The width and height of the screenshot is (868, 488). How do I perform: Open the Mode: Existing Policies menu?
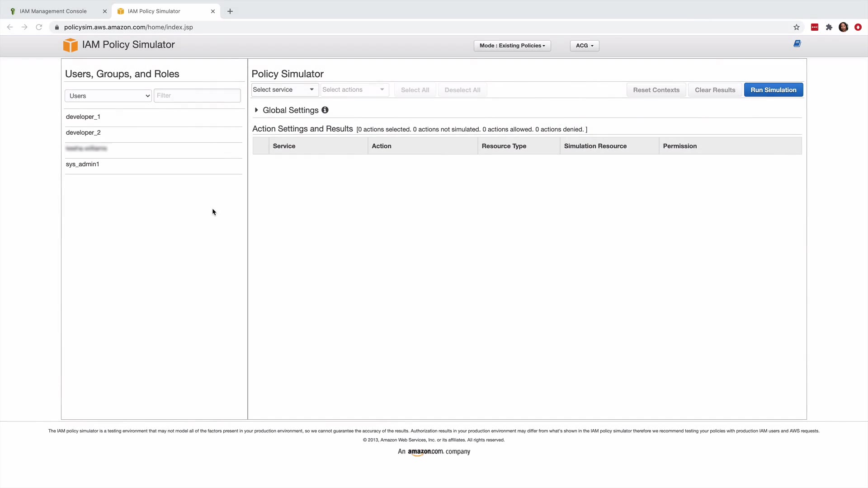point(512,46)
